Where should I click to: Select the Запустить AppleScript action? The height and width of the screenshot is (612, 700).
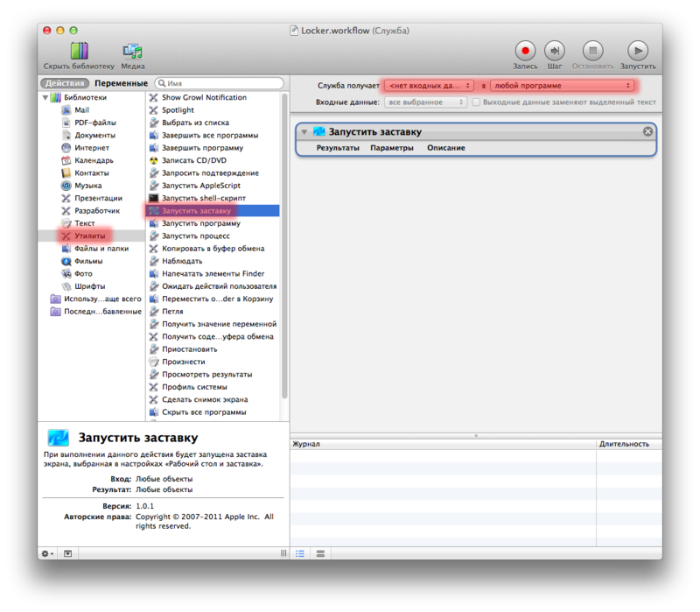[x=201, y=186]
